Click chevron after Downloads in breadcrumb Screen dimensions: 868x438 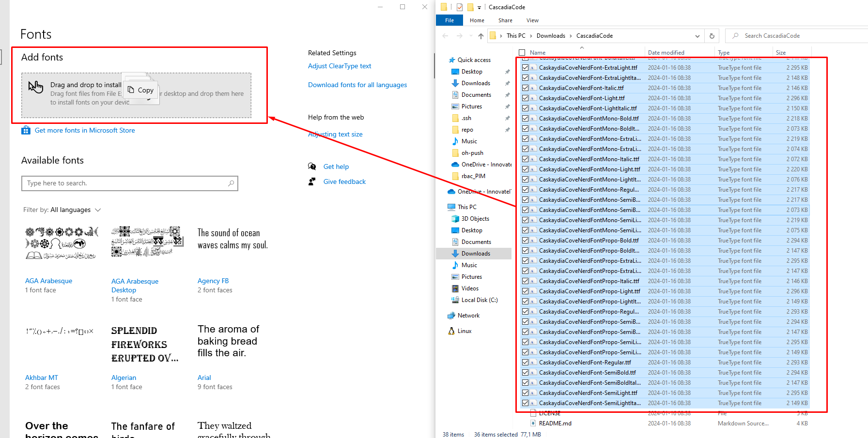[x=571, y=36]
